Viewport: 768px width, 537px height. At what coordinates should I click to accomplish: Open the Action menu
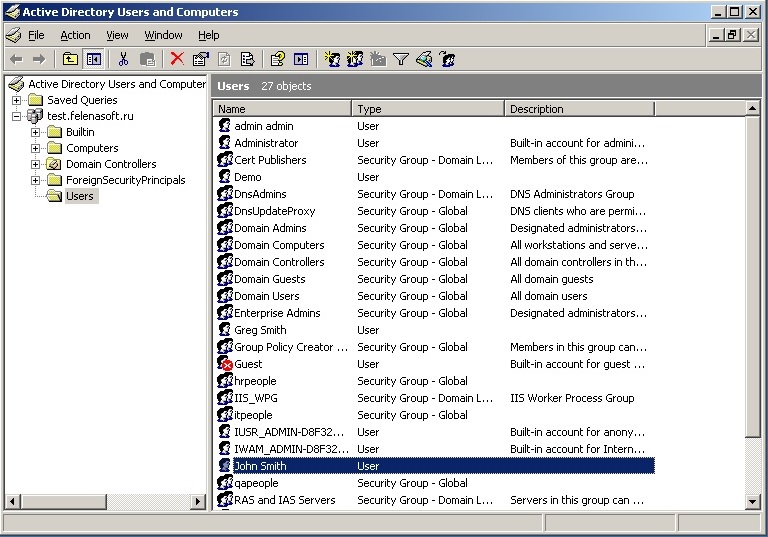(75, 35)
